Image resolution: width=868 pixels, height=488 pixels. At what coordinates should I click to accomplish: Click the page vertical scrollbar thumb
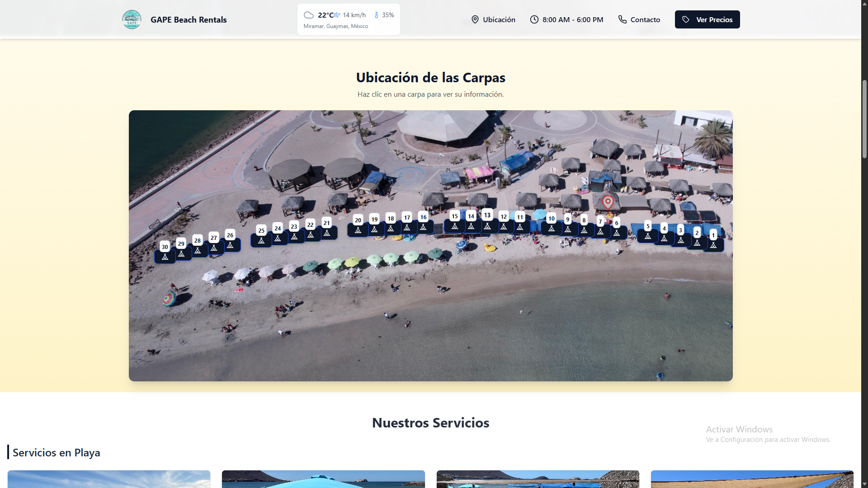pos(864,118)
